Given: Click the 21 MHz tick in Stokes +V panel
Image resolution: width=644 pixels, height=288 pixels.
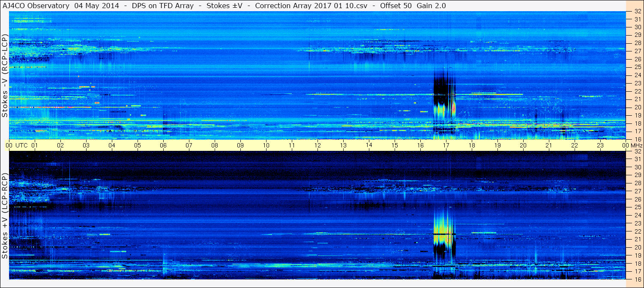Looking at the screenshot, I should click(637, 239).
